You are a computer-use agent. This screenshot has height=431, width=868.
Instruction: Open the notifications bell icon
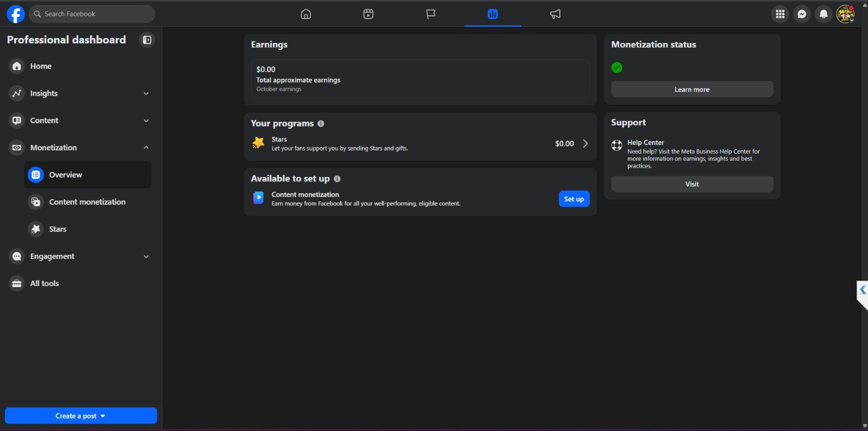824,14
